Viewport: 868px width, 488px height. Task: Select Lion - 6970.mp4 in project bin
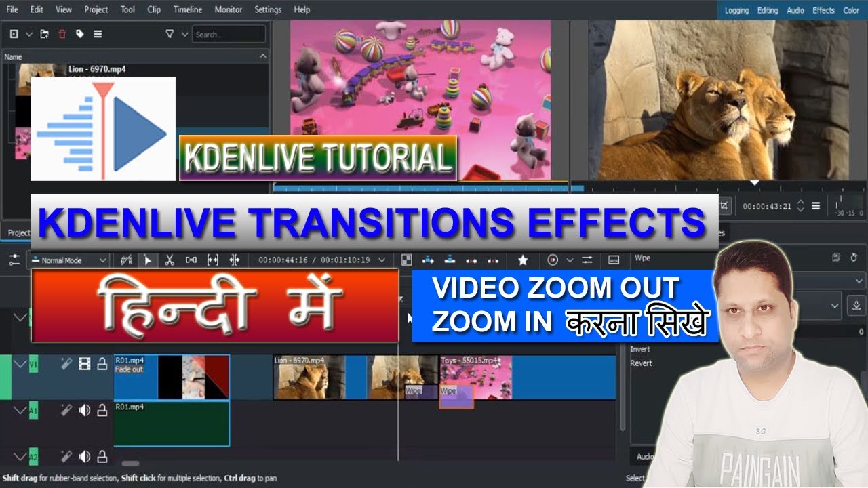[x=97, y=69]
